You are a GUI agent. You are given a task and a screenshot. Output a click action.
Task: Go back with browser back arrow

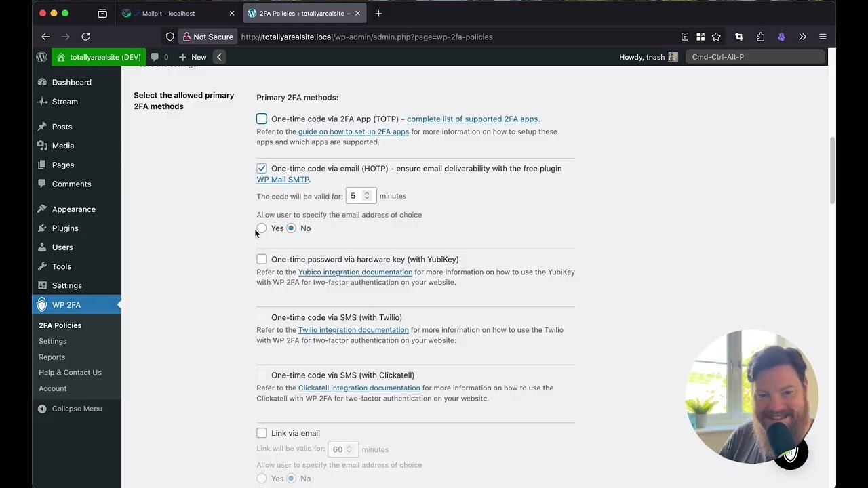[x=45, y=37]
